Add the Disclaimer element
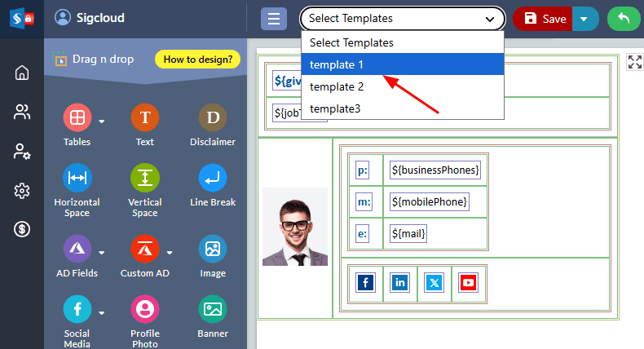 [213, 118]
